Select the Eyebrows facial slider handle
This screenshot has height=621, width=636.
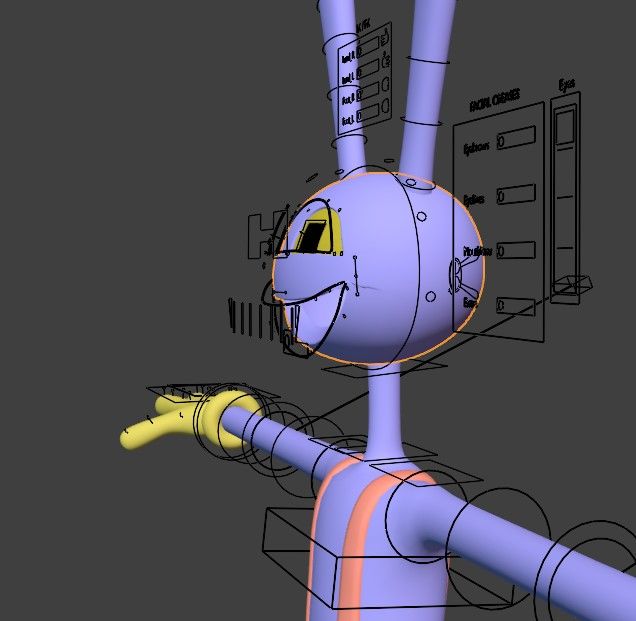[x=501, y=141]
